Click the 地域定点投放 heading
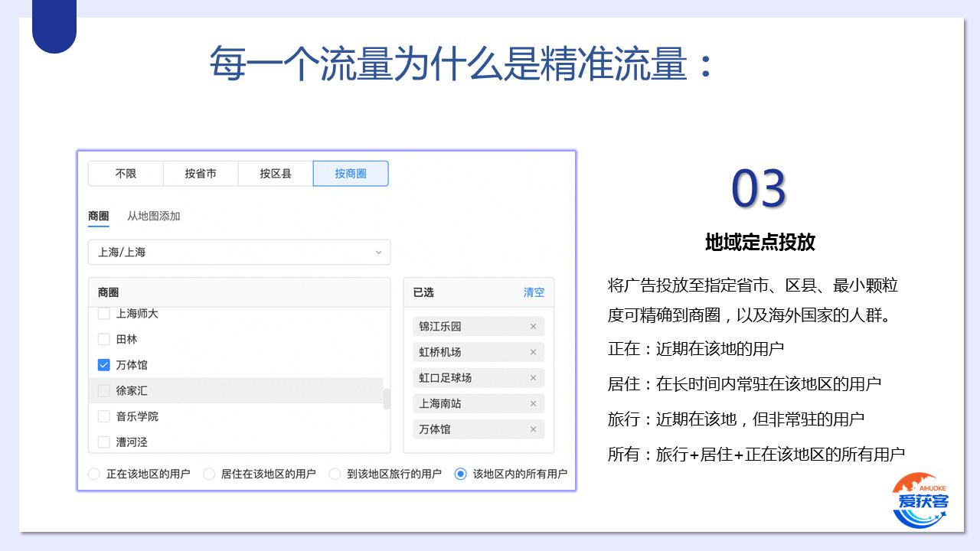 coord(759,243)
